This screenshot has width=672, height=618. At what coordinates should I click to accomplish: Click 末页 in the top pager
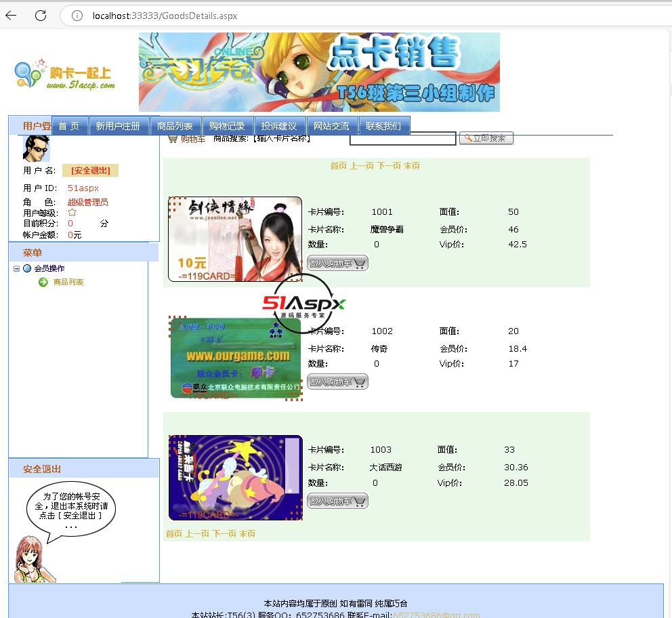click(x=412, y=165)
